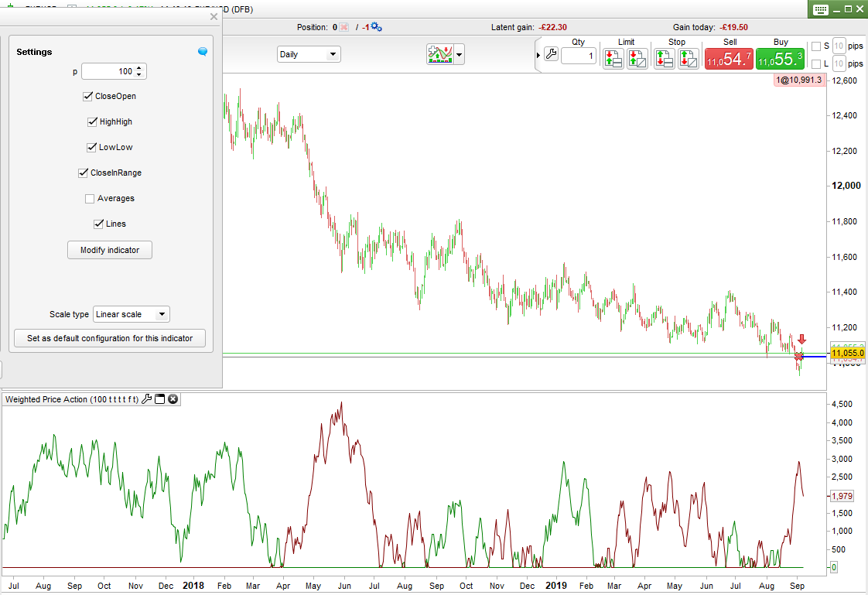Close the indicator settings dialog
The height and width of the screenshot is (595, 868).
click(x=214, y=16)
